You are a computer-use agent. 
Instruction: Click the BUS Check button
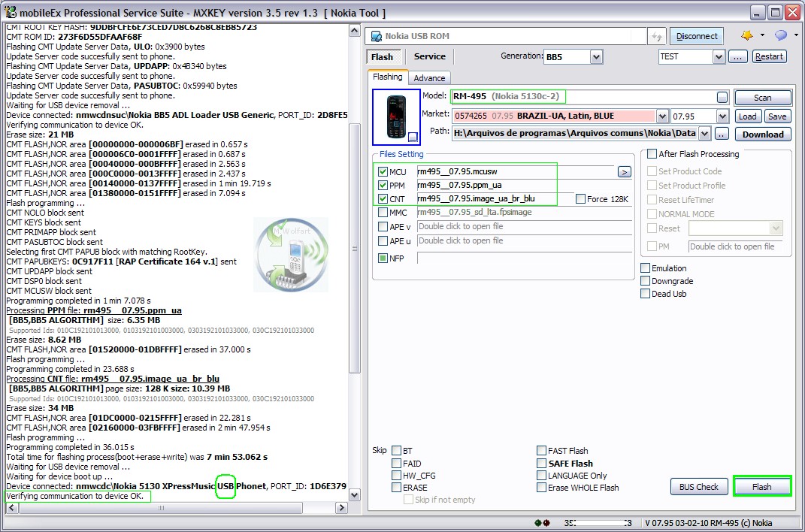(699, 487)
